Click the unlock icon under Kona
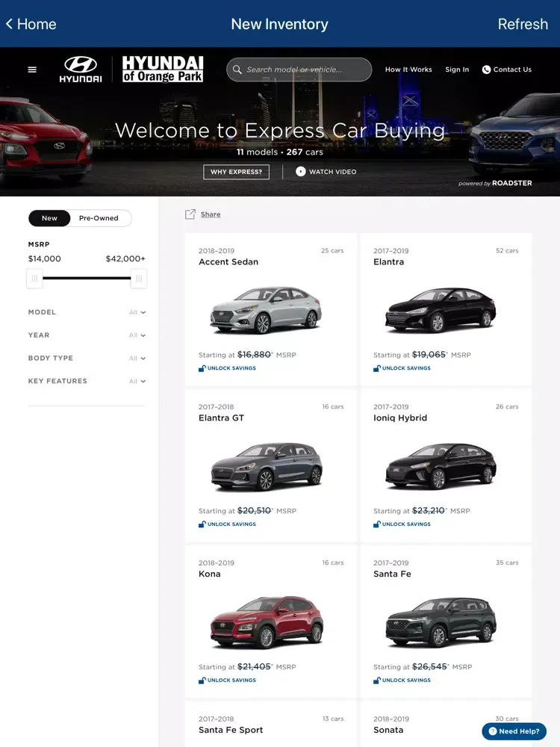The image size is (560, 747). pos(202,680)
